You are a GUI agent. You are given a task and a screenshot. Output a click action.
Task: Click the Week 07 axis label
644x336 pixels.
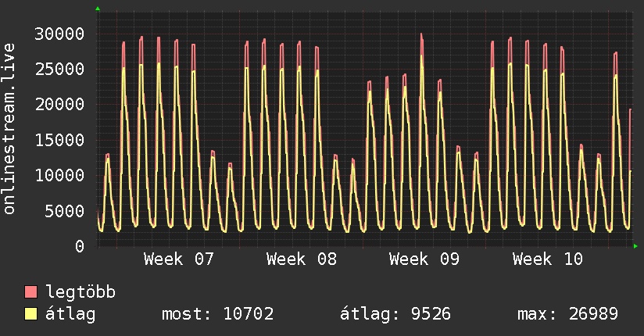point(179,259)
